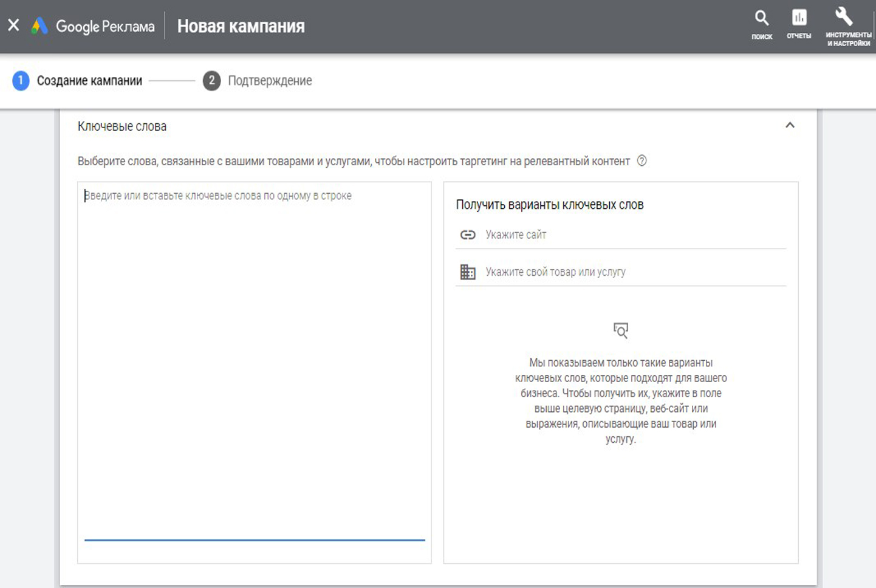Click the Создание кампании step label
Image resolution: width=876 pixels, height=588 pixels.
pyautogui.click(x=89, y=81)
